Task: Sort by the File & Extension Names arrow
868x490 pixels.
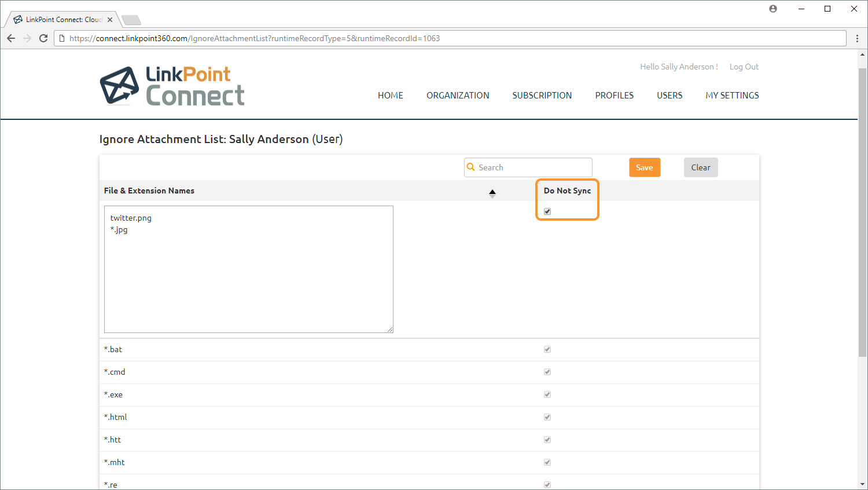Action: pyautogui.click(x=492, y=193)
